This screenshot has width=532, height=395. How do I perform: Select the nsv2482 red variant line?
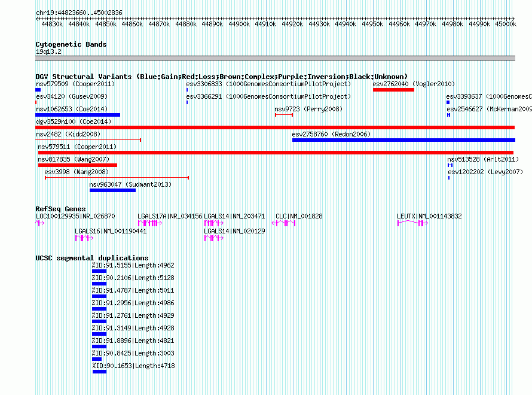[88, 140]
